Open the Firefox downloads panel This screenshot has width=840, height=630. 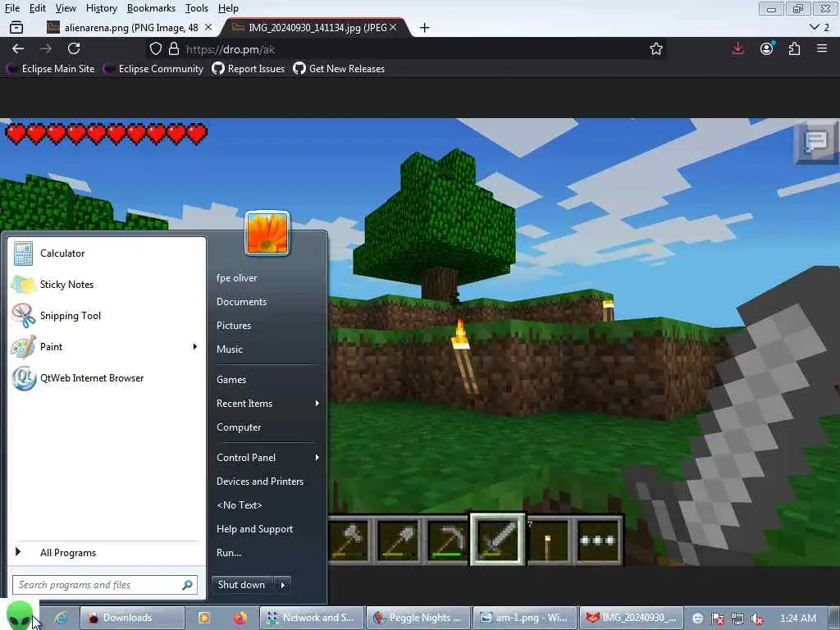pyautogui.click(x=737, y=48)
